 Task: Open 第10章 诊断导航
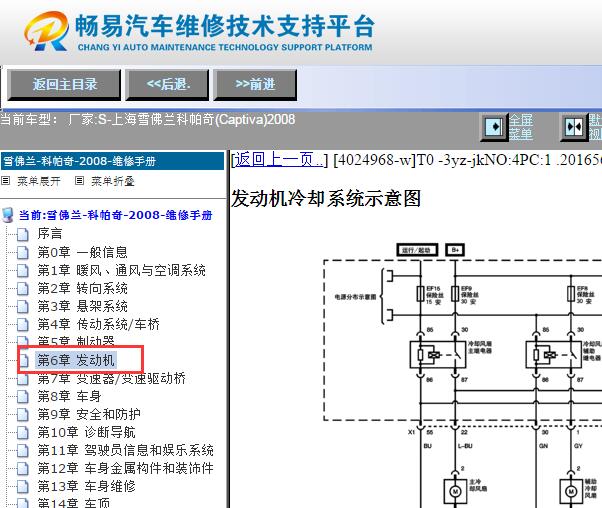coord(86,432)
